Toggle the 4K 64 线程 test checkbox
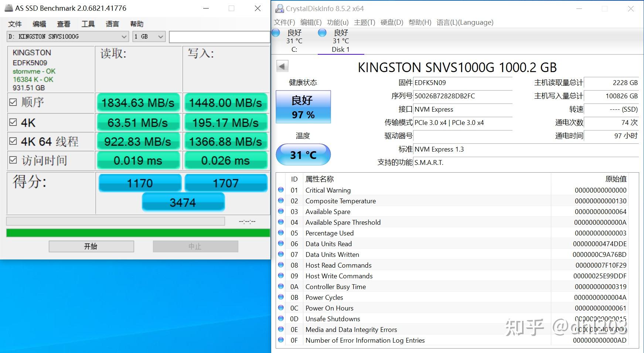The width and height of the screenshot is (644, 353). (x=13, y=141)
